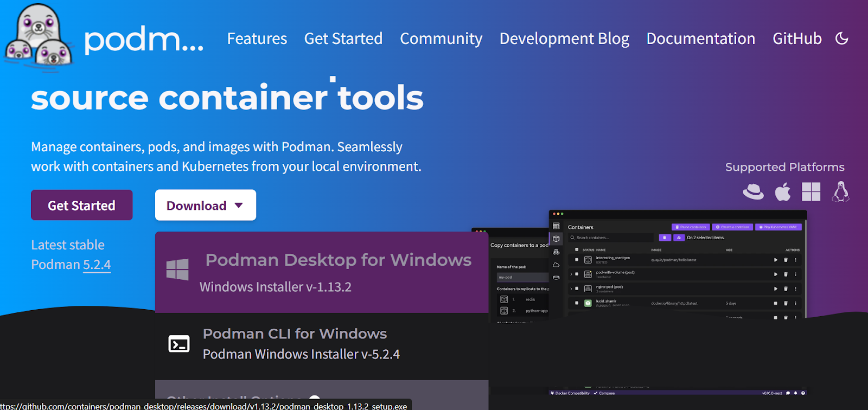Expand the nginx-pod pod row
The image size is (868, 410).
pyautogui.click(x=571, y=289)
